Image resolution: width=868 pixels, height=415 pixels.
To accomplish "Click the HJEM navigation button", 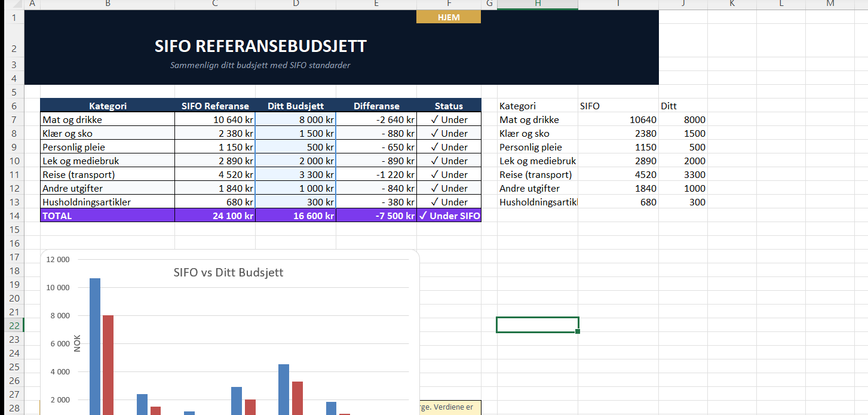I will [448, 17].
